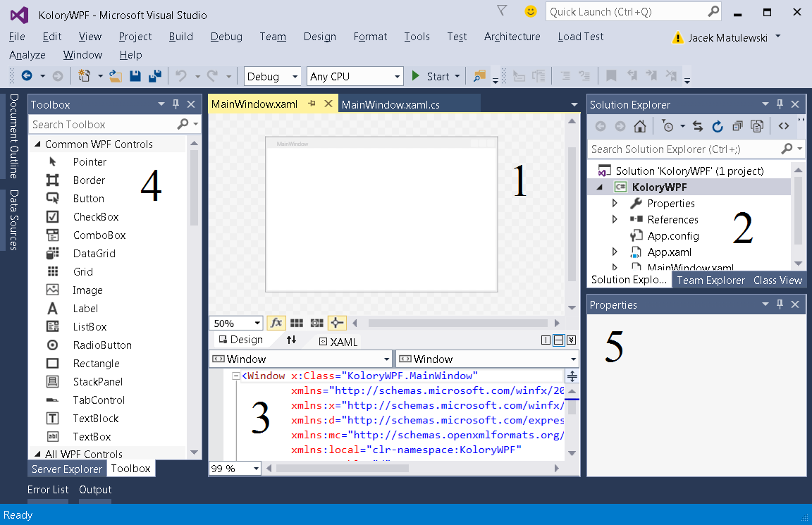Viewport: 812px width, 525px height.
Task: Open the Architecture menu
Action: tap(512, 37)
